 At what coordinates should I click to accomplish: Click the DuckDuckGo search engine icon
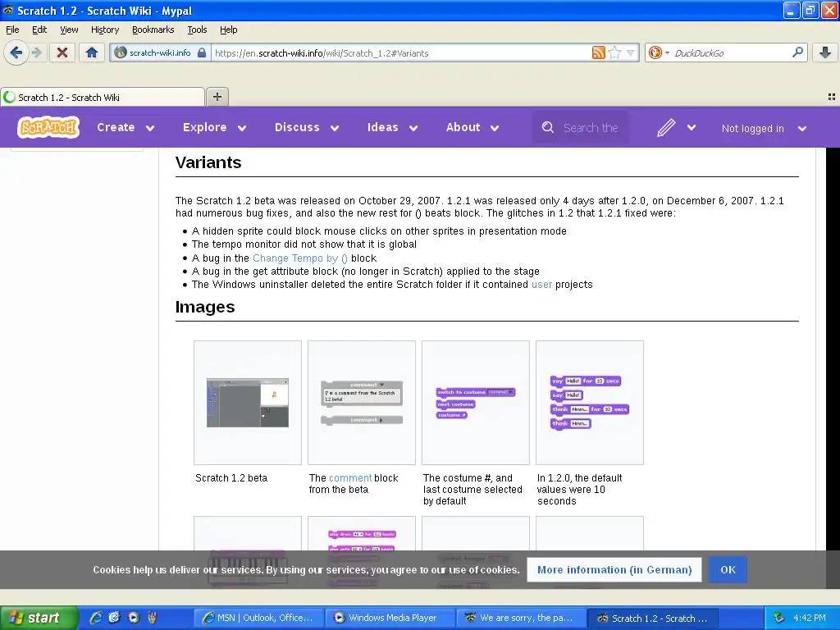point(655,52)
